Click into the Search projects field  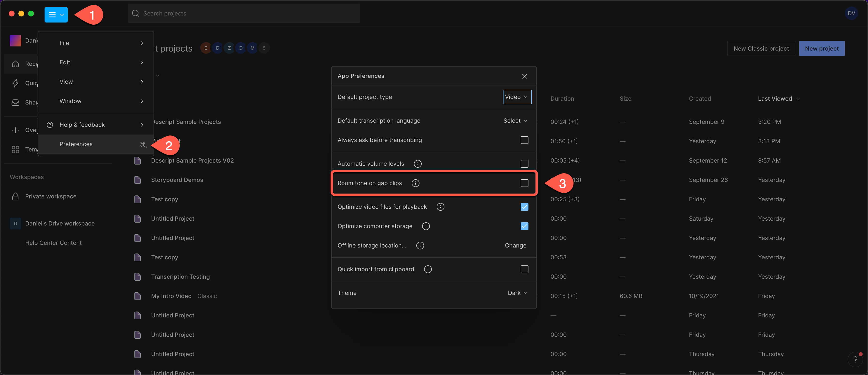(x=244, y=14)
